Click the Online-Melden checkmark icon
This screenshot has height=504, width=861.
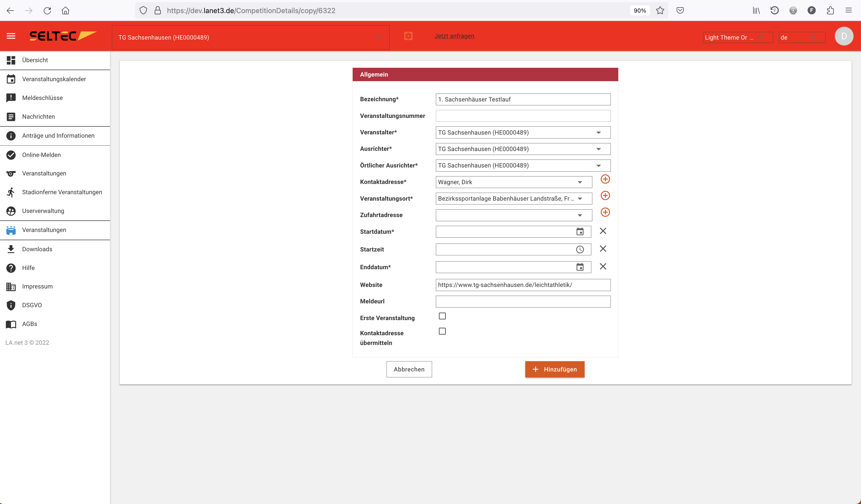11,155
